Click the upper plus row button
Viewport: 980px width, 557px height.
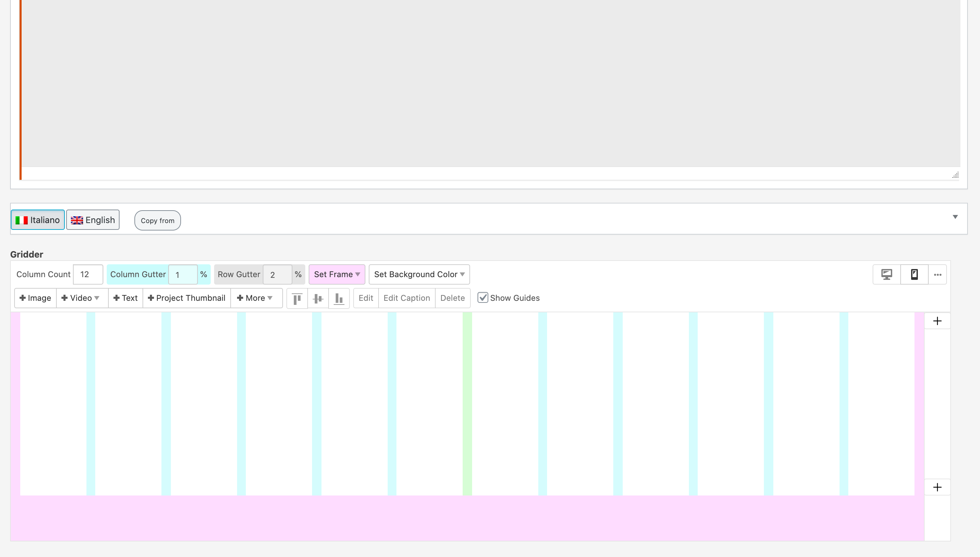(937, 321)
